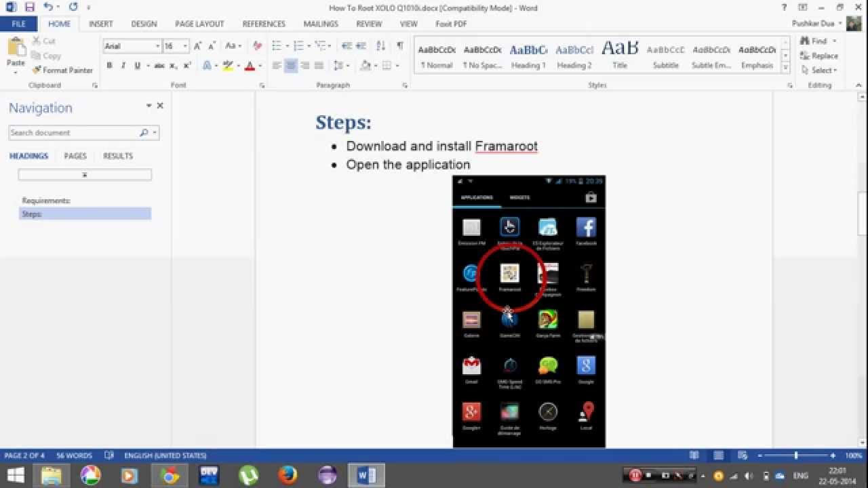This screenshot has width=868, height=488.
Task: Align text to the right
Action: click(x=304, y=66)
